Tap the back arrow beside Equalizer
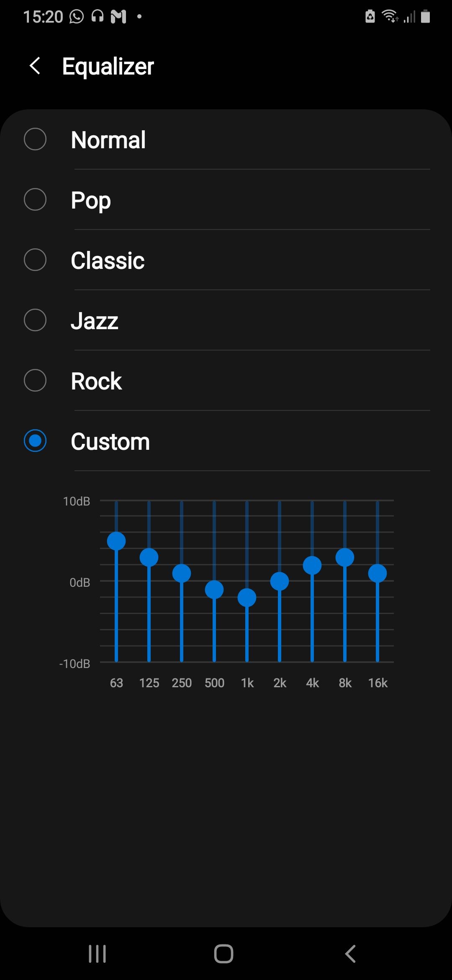 click(x=35, y=66)
